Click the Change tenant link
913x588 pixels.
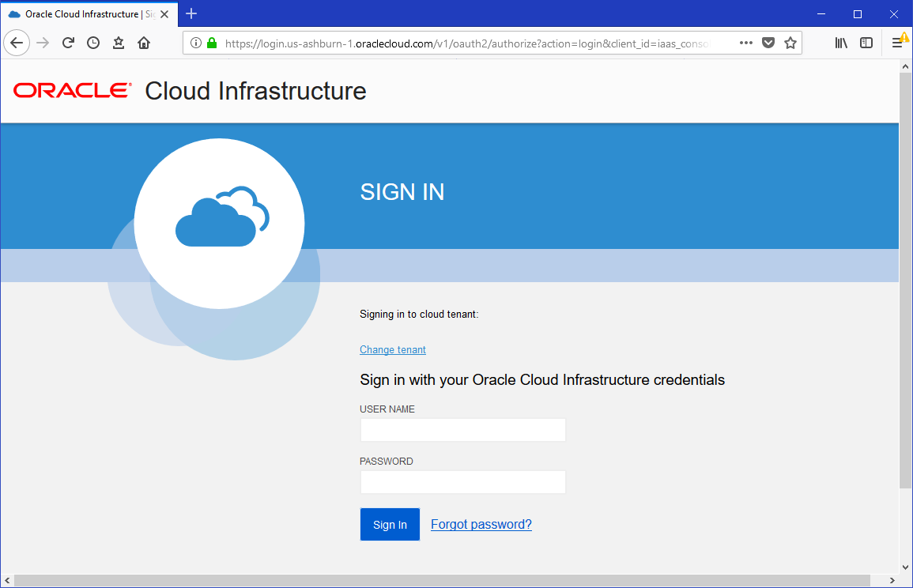[x=393, y=350]
